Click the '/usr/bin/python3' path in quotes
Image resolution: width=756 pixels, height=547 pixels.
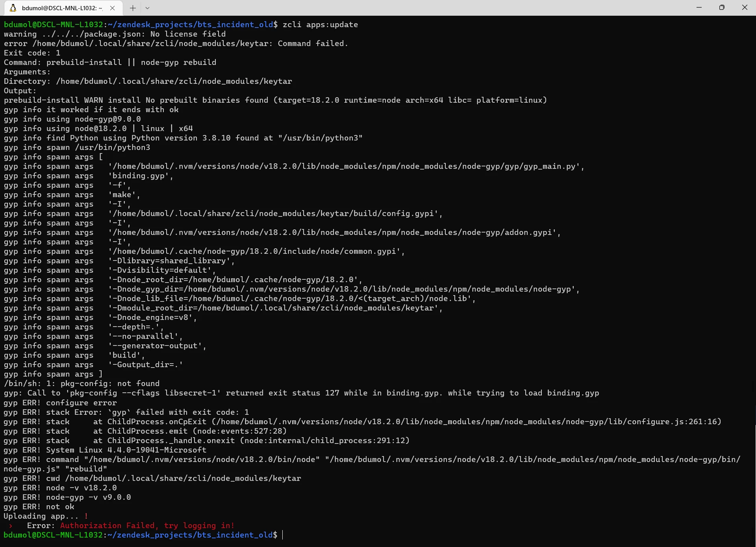pyautogui.click(x=321, y=138)
